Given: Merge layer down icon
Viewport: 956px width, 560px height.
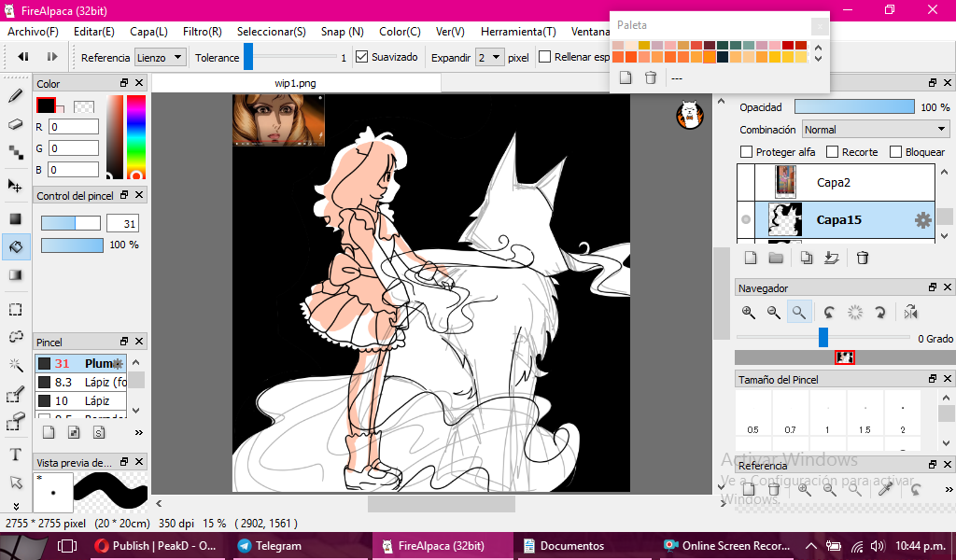Looking at the screenshot, I should [832, 258].
